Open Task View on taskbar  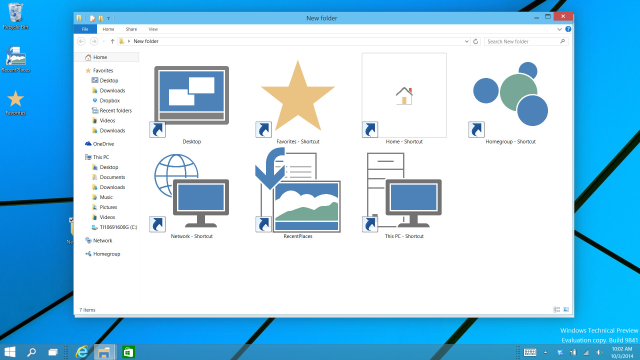coord(53,352)
